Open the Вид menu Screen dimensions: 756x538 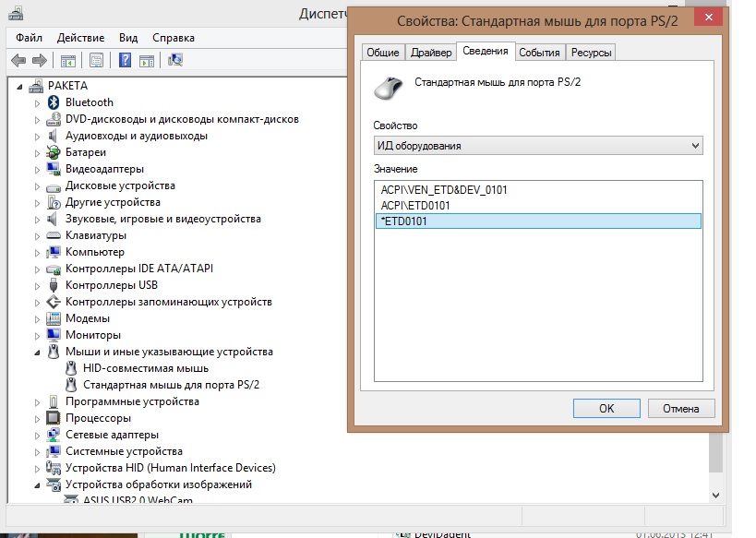click(128, 38)
